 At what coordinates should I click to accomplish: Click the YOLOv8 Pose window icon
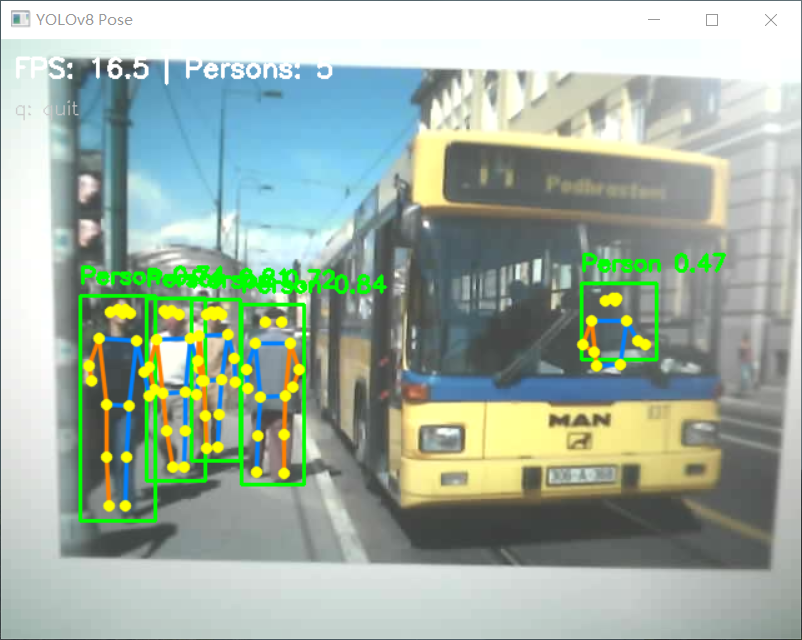(20, 19)
